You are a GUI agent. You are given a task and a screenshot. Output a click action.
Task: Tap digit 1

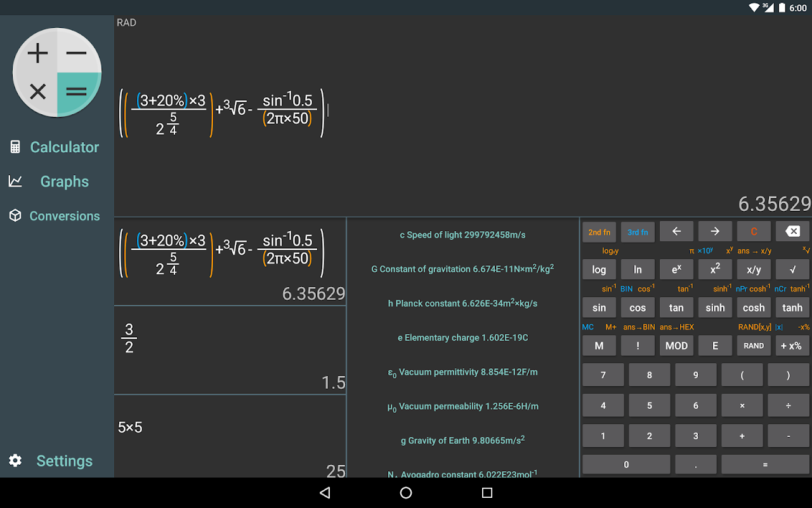click(603, 436)
